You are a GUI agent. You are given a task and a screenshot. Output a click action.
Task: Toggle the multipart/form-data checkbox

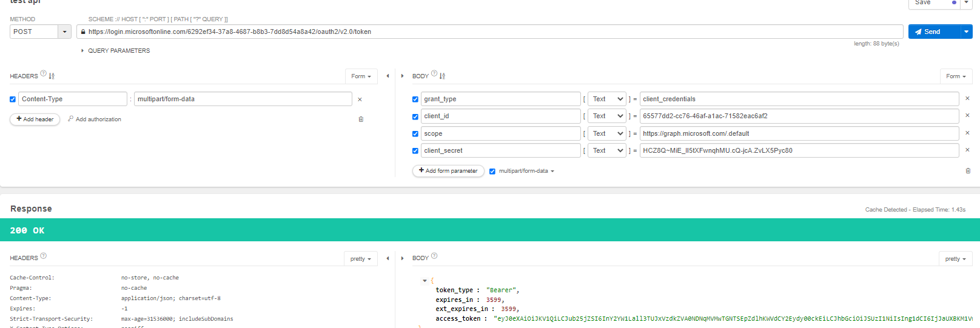(x=492, y=171)
